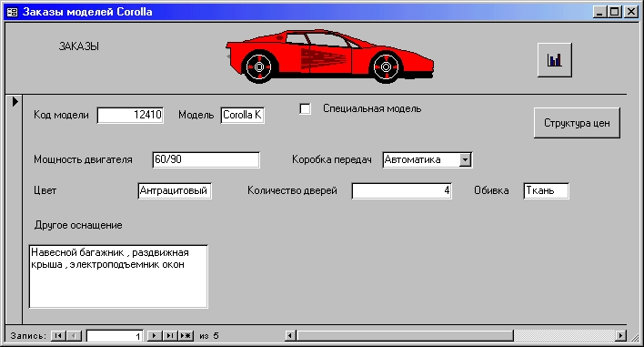This screenshot has height=347, width=644.
Task: Click the form icon in title bar
Action: point(13,12)
